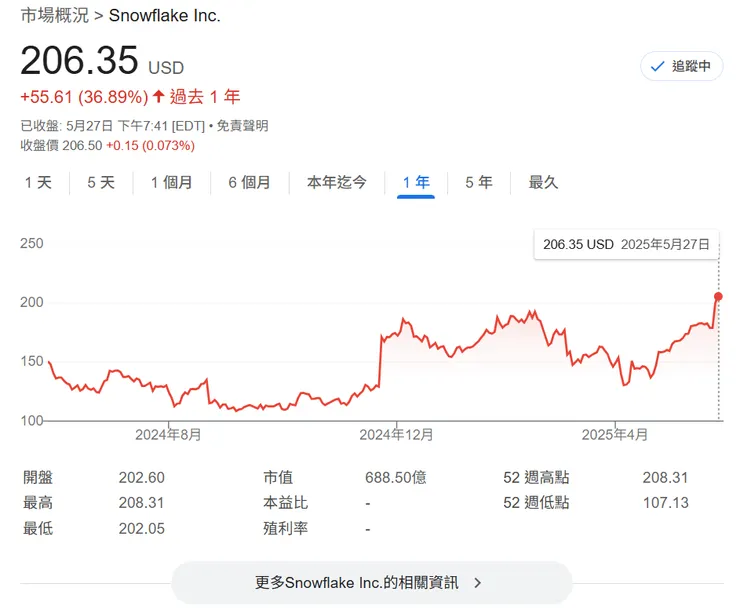Open 更多Snowflake Inc.的相關資訊 button
Viewport: 740px width, 614px height.
(371, 583)
